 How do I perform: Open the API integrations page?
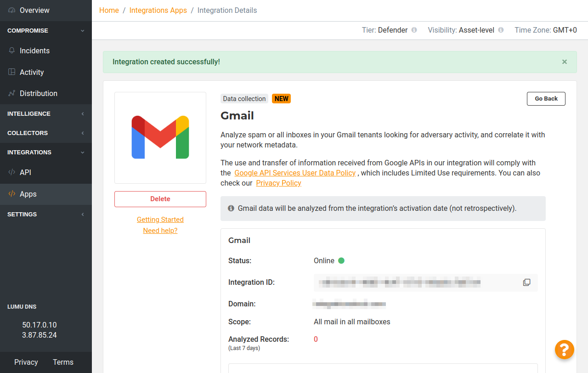tap(25, 172)
